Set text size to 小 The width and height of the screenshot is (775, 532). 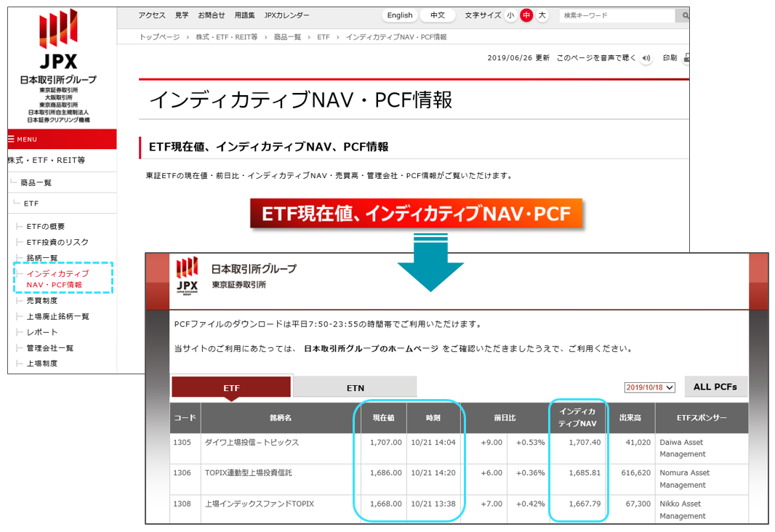point(510,15)
